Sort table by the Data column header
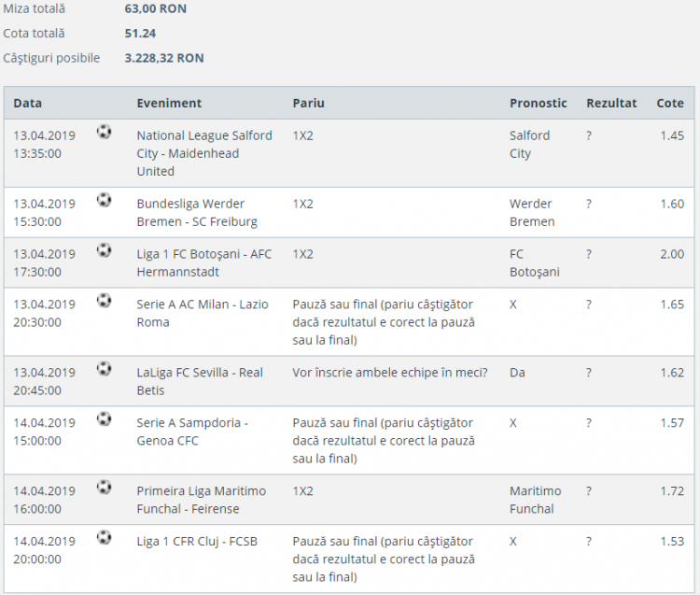 [28, 104]
